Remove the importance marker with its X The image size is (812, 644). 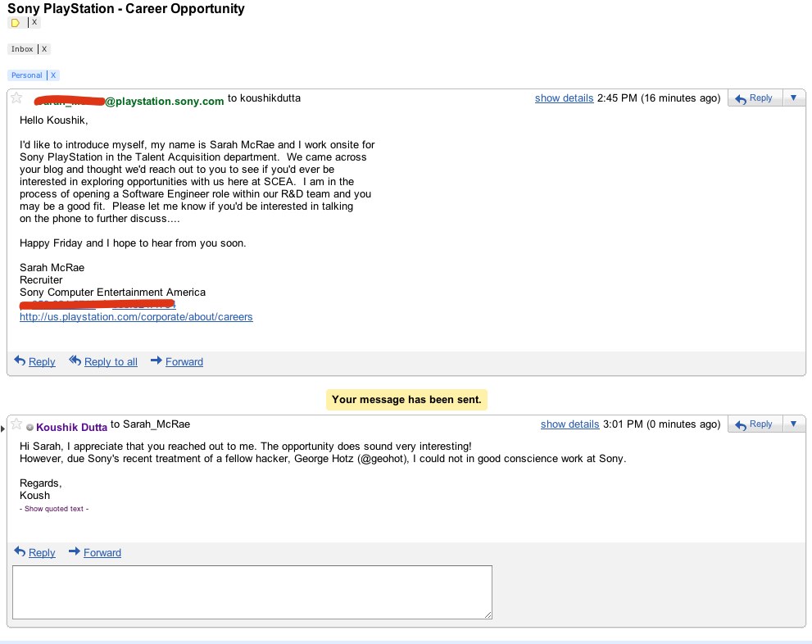click(x=34, y=22)
